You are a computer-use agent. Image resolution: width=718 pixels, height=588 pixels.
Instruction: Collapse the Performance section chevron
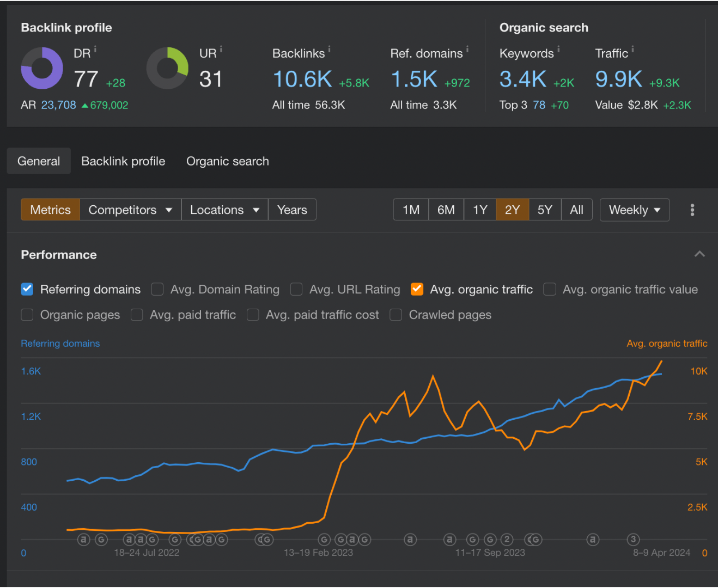coord(699,254)
